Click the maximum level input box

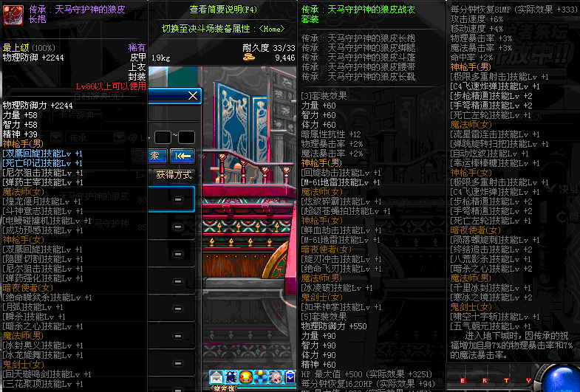[186, 137]
